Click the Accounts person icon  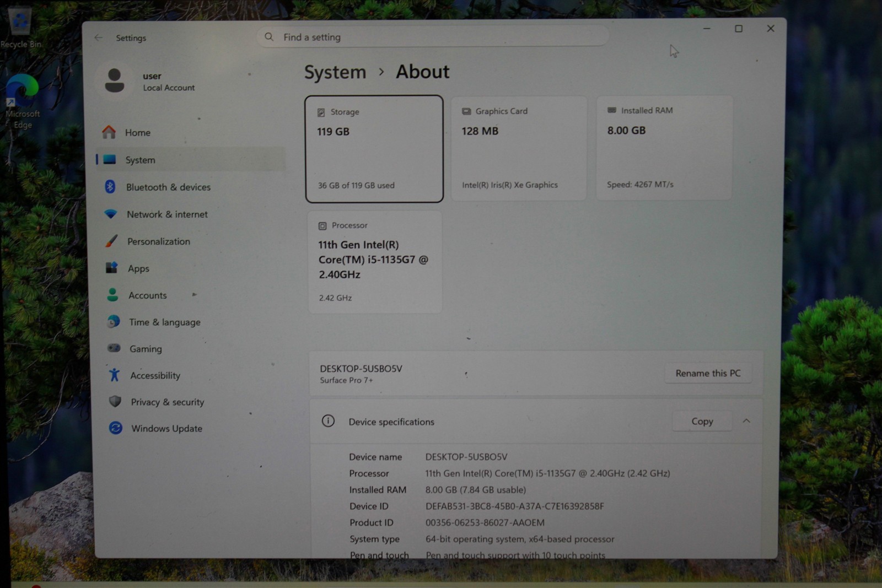[x=112, y=295]
